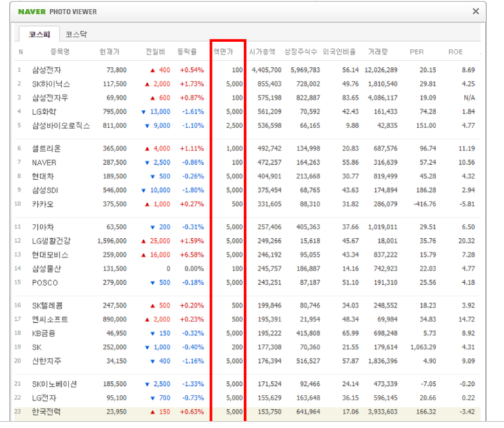
Task: Open the LG화학 stock link
Action: pos(44,111)
